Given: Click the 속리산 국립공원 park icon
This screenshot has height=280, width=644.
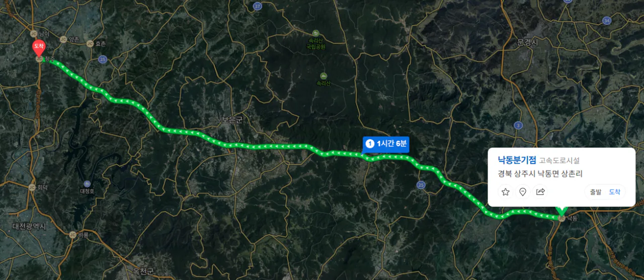Looking at the screenshot, I should coord(316,33).
